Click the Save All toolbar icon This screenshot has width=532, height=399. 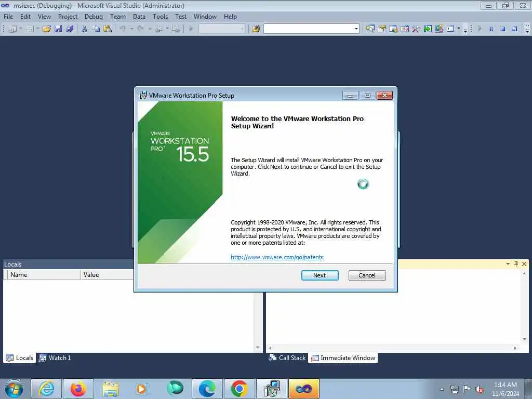tap(70, 29)
